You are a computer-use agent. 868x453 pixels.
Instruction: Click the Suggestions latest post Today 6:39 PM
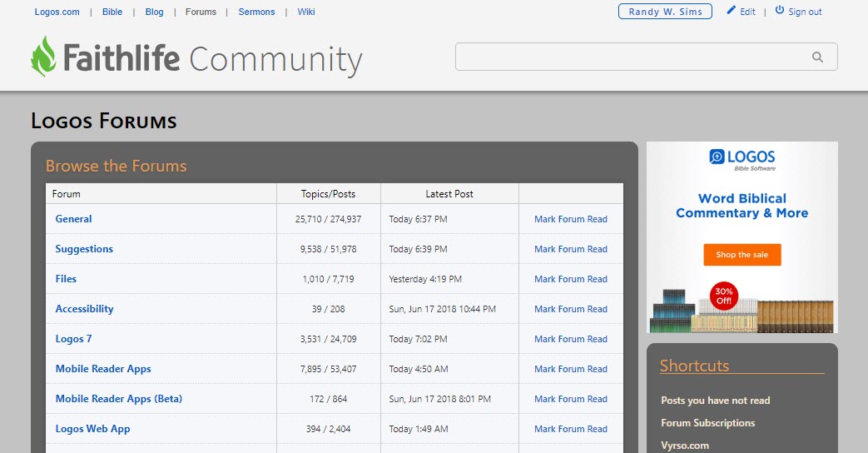tap(418, 249)
